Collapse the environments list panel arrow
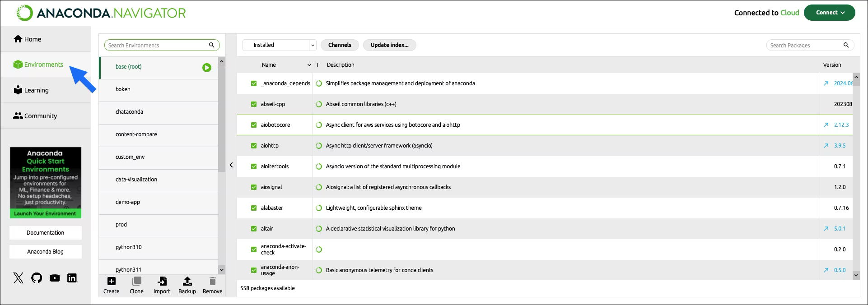868x305 pixels. [231, 165]
